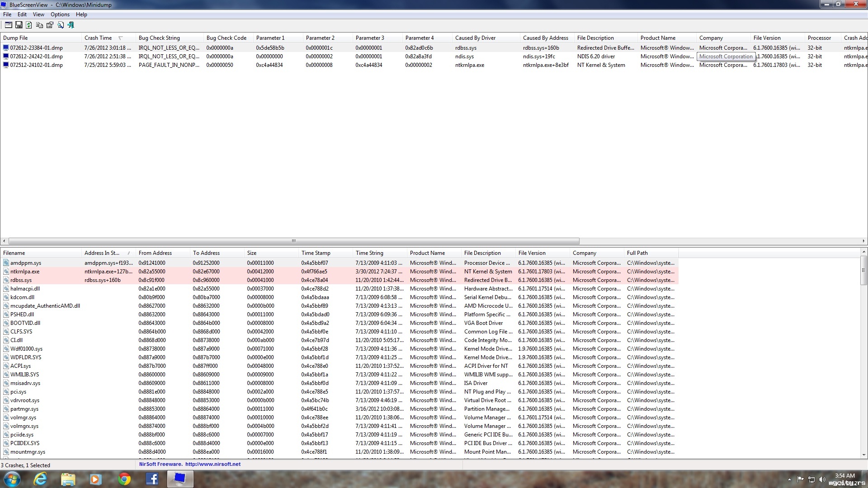Sort drivers by Address In Stack header
This screenshot has width=868, height=488.
click(x=102, y=253)
